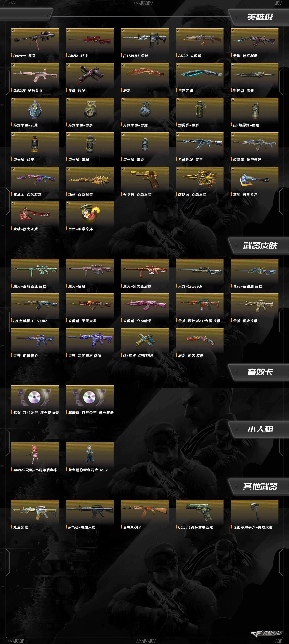The image size is (289, 644).
Task: Go to the 其他武器 section header
Action: 260,486
